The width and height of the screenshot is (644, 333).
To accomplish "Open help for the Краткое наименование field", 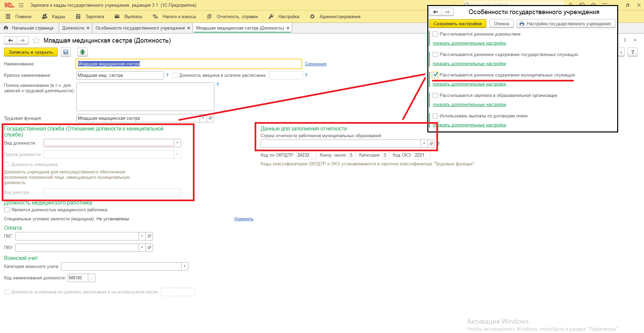I will click(x=167, y=75).
